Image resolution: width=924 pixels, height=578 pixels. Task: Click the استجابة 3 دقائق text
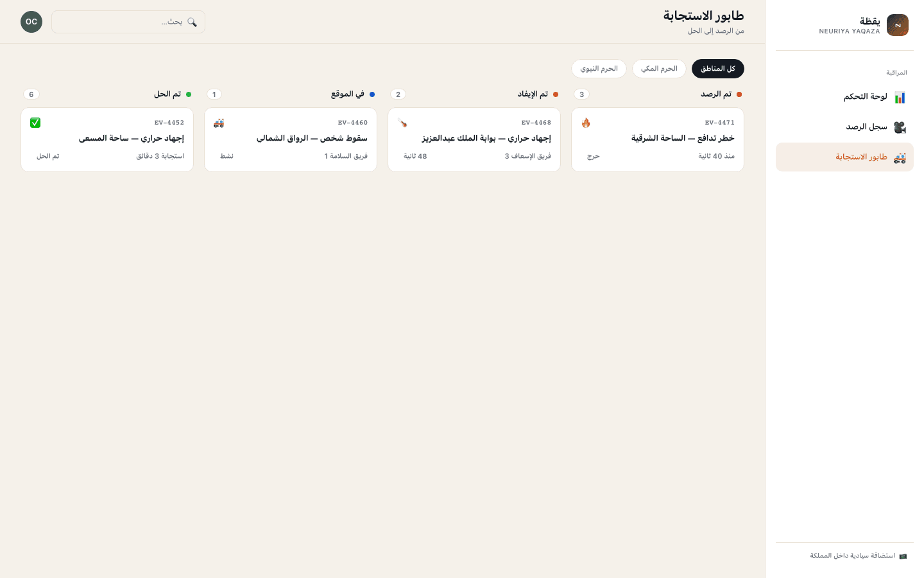(x=160, y=156)
